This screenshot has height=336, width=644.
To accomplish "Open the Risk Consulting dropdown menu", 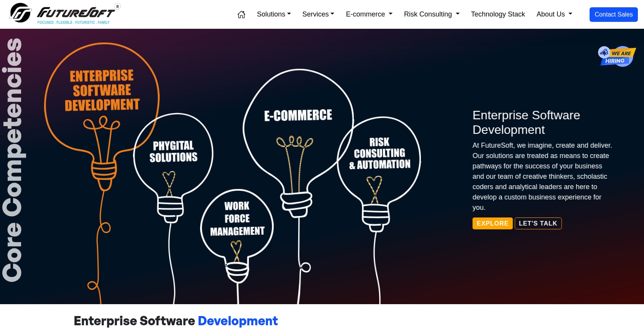I will (x=432, y=14).
